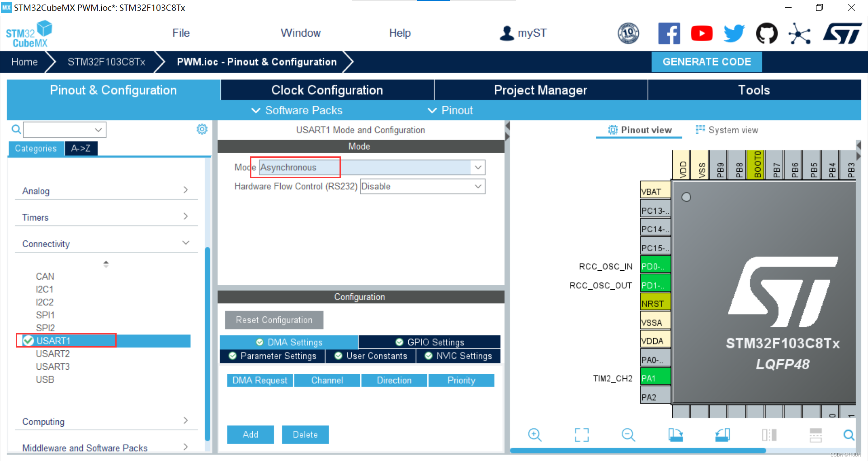Open the Window menu
Image resolution: width=868 pixels, height=461 pixels.
click(x=301, y=33)
